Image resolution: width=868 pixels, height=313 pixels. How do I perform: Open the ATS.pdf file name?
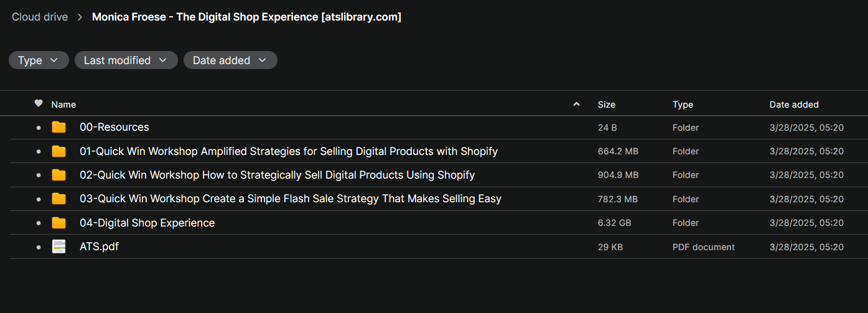pyautogui.click(x=99, y=246)
